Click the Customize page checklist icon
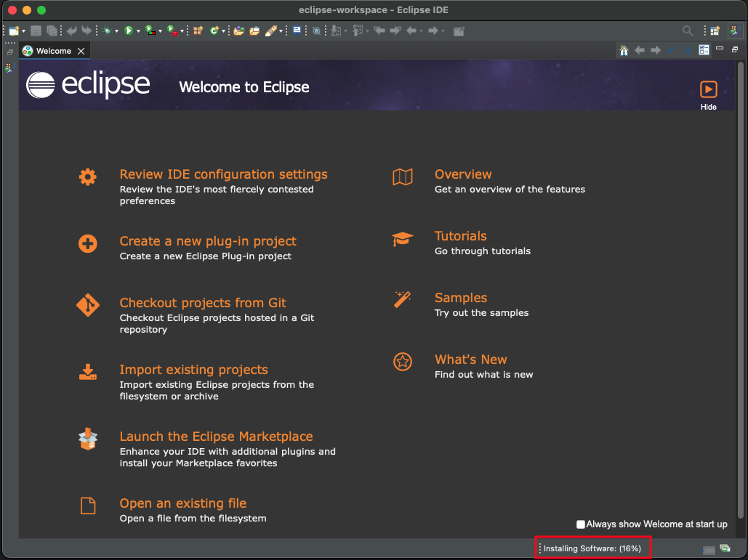This screenshot has width=748, height=560. coord(704,50)
